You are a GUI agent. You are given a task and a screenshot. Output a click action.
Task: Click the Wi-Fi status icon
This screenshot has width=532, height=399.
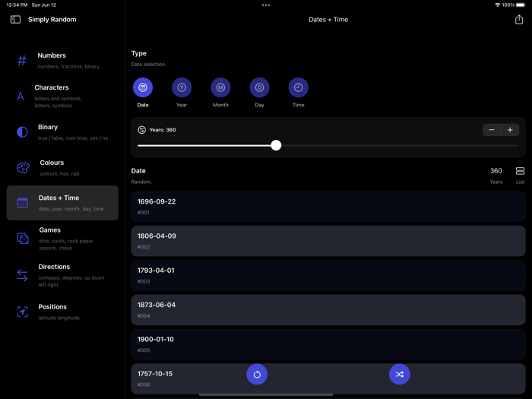point(497,5)
